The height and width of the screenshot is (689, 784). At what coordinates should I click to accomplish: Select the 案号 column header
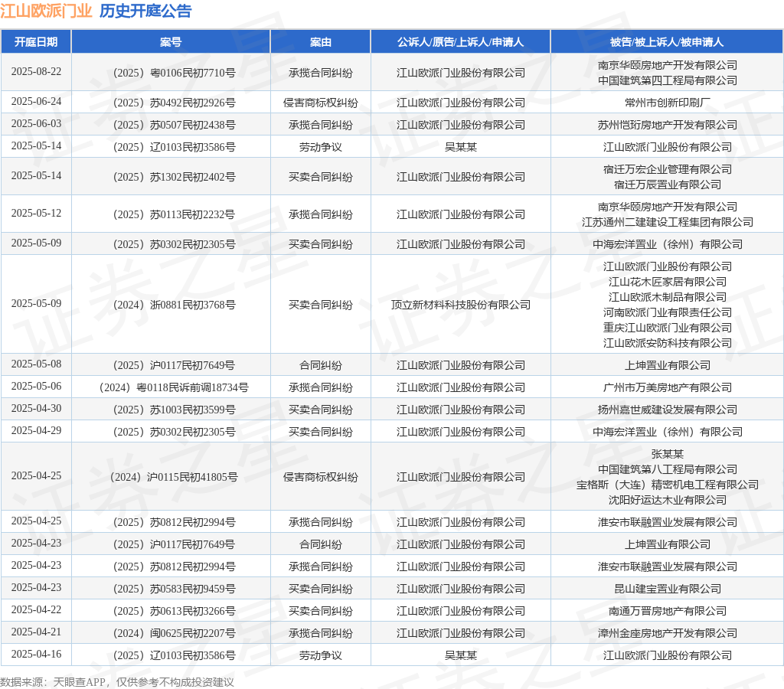click(171, 42)
